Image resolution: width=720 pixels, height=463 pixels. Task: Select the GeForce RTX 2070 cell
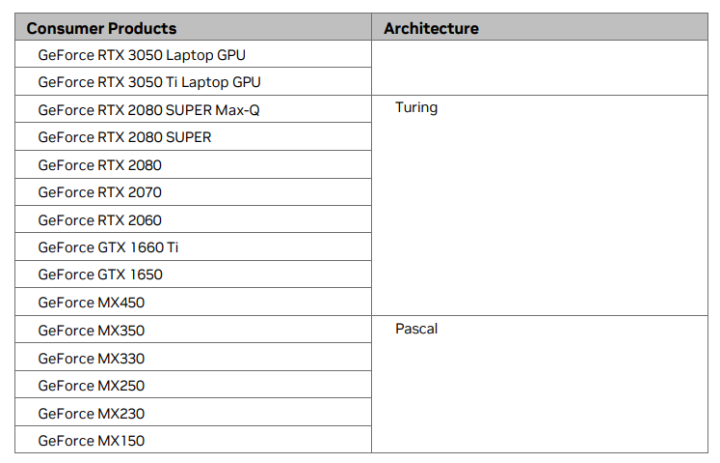point(100,192)
